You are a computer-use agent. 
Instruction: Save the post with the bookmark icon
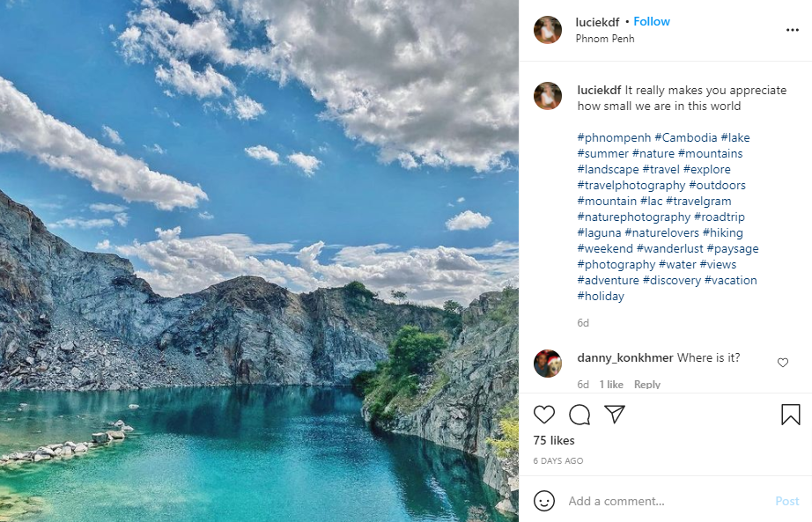790,415
